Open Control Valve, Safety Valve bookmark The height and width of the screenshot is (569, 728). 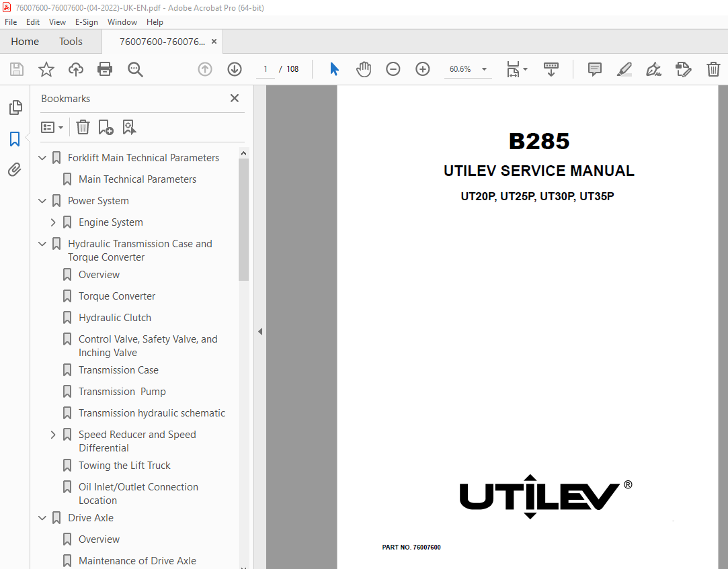click(x=148, y=346)
